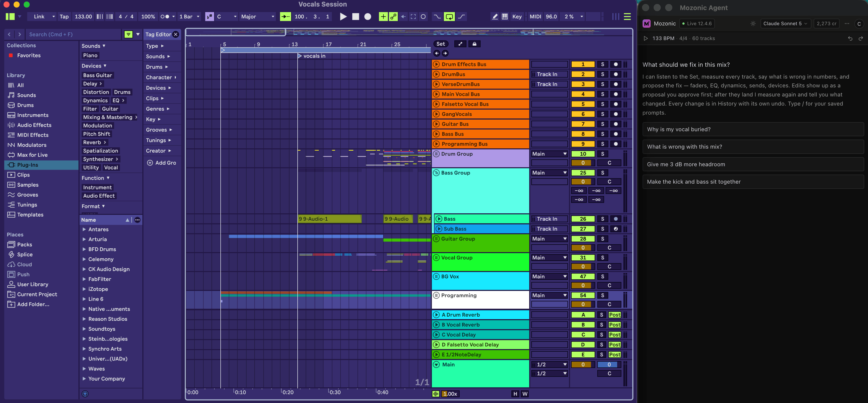868x403 pixels.
Task: Click 'Why is my vocal buried?' suggestion
Action: 753,129
